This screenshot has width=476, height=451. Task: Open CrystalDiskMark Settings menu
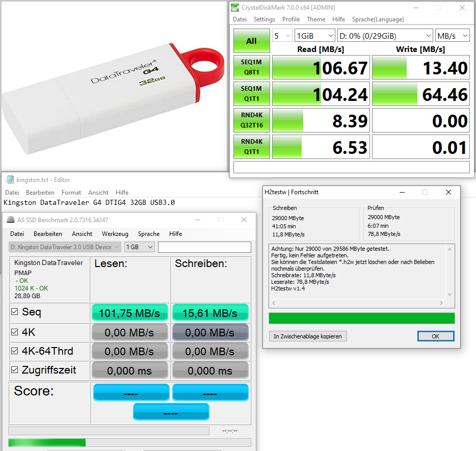point(265,19)
